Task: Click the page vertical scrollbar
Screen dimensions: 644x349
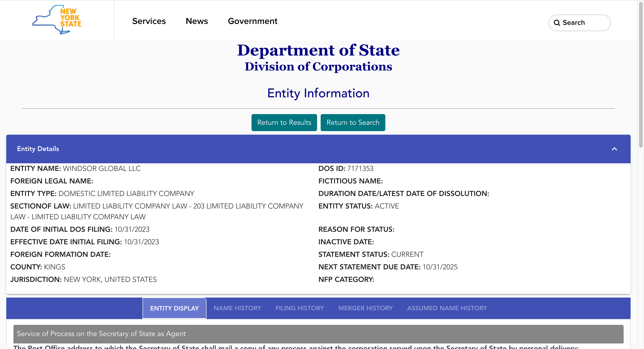Action: [x=641, y=75]
